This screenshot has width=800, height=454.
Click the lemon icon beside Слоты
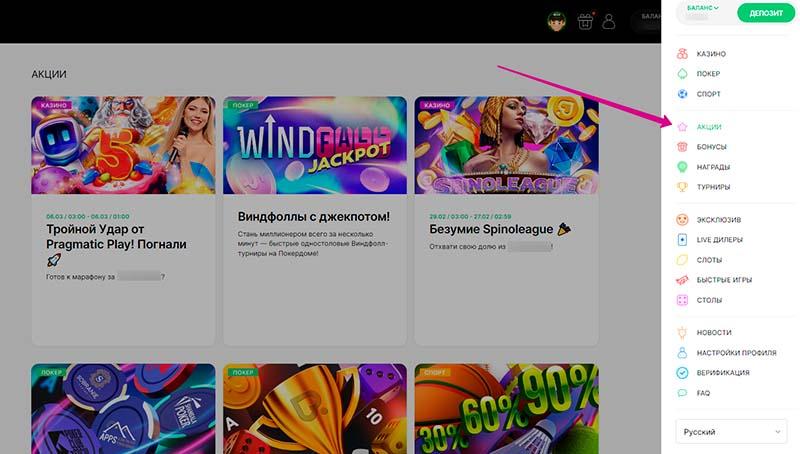(682, 260)
